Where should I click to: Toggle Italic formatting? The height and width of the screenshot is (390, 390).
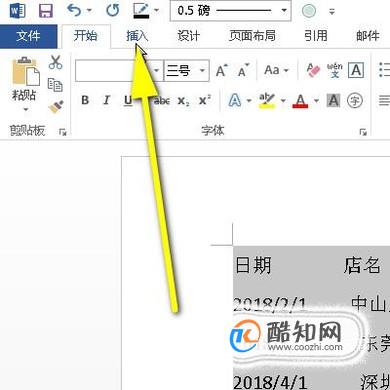[x=106, y=100]
